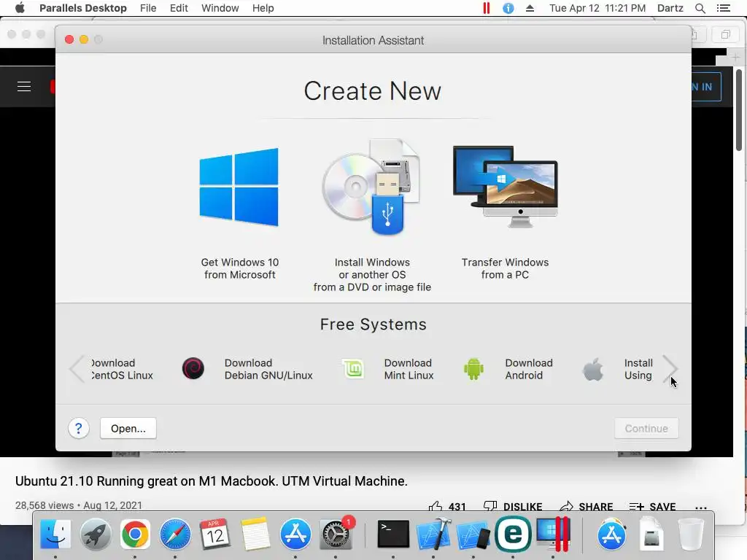This screenshot has width=747, height=560.
Task: Choose the DVD and USB install icon
Action: point(371,187)
